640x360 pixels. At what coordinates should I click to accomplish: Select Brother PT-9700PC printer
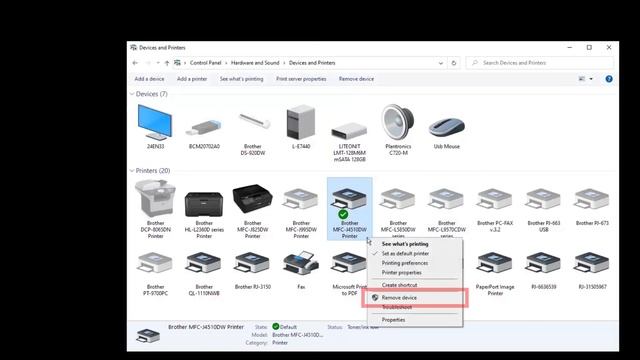coord(155,273)
